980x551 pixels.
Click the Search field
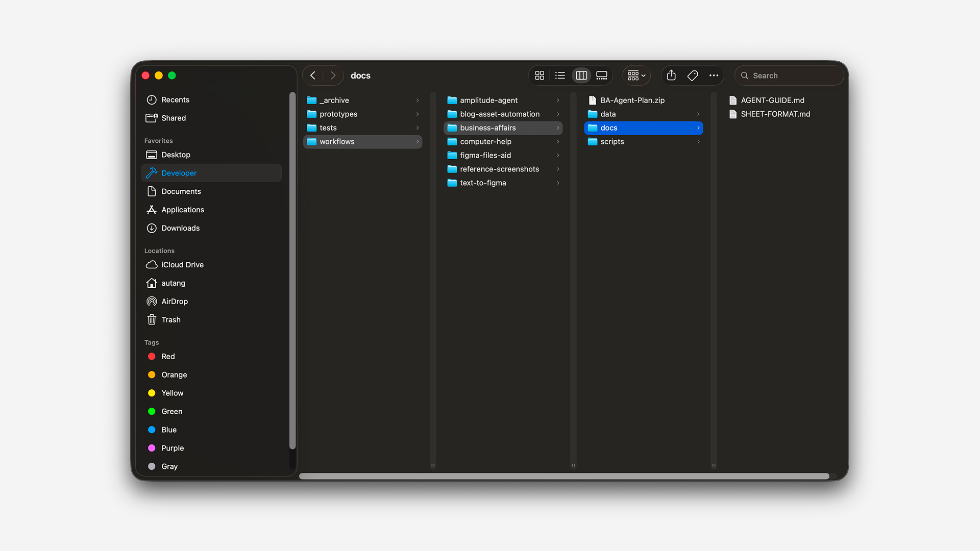coord(789,76)
